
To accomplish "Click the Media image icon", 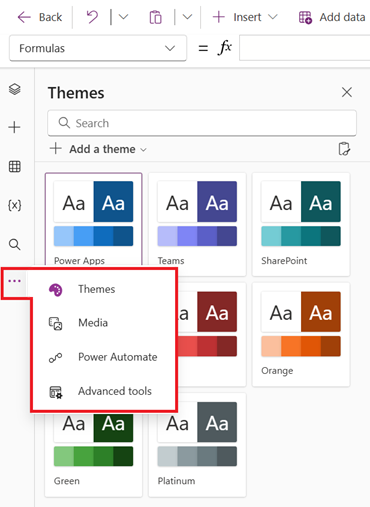I will coord(55,323).
